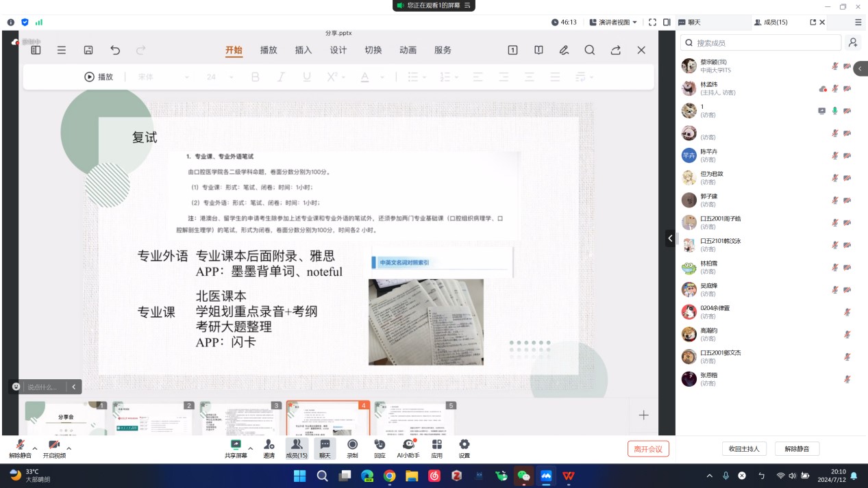Click the red 离开会议 button
Image resolution: width=868 pixels, height=488 pixels.
click(648, 449)
